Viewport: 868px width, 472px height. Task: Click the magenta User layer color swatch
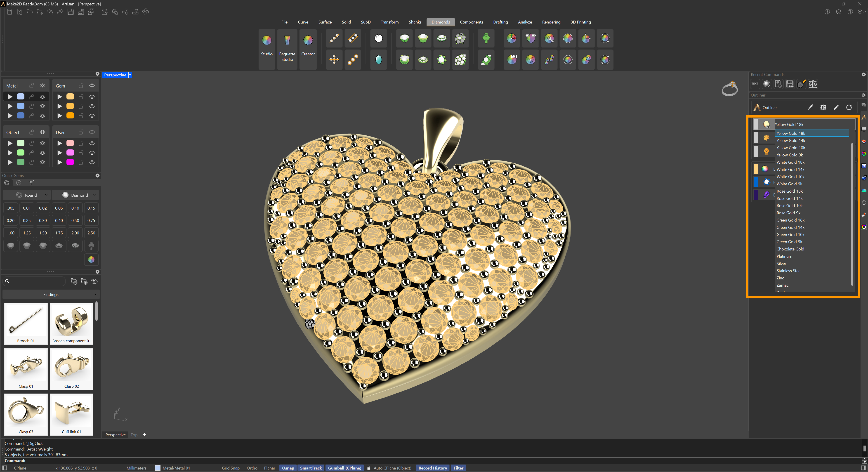[70, 162]
